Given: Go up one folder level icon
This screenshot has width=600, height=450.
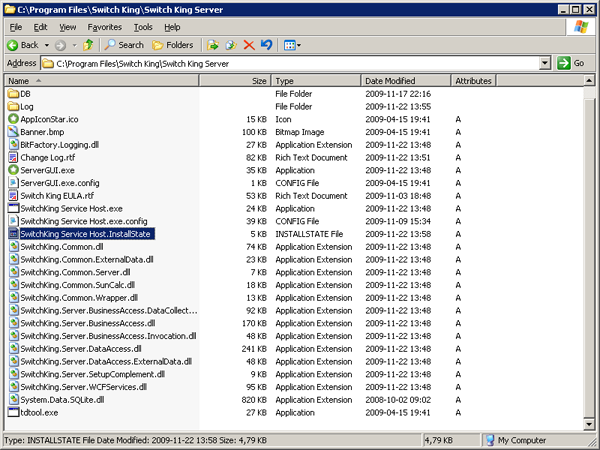Looking at the screenshot, I should point(88,45).
